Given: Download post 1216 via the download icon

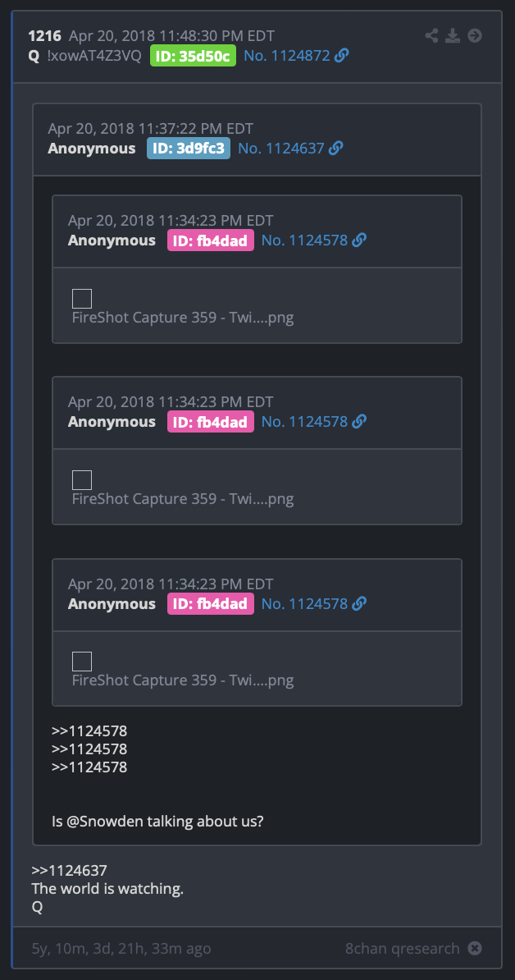Looking at the screenshot, I should (453, 35).
